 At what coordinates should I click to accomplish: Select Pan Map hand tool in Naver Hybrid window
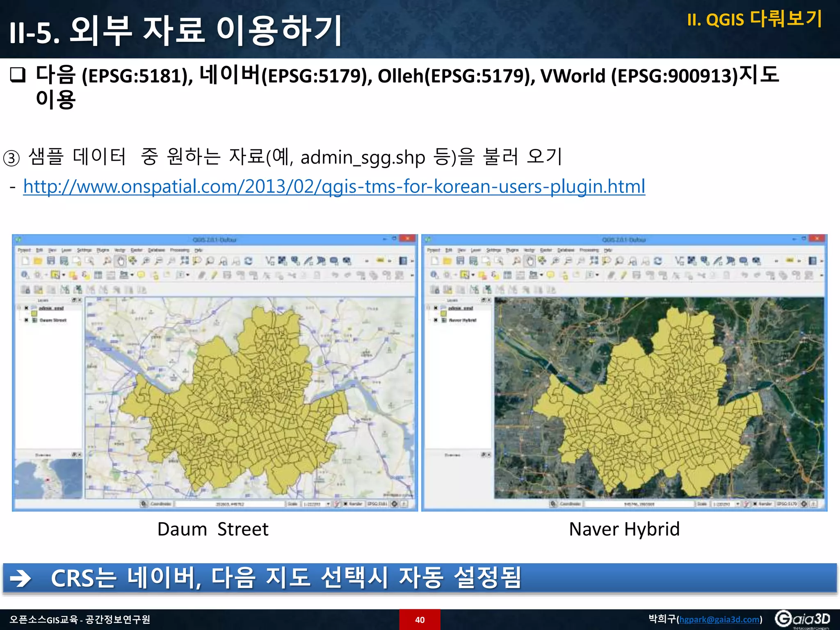pos(530,261)
